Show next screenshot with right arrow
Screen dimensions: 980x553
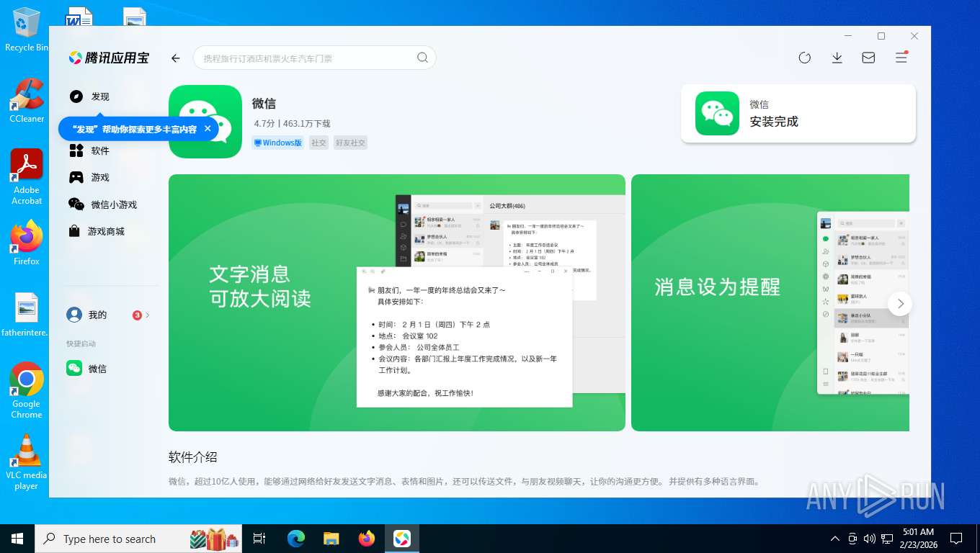pyautogui.click(x=900, y=304)
